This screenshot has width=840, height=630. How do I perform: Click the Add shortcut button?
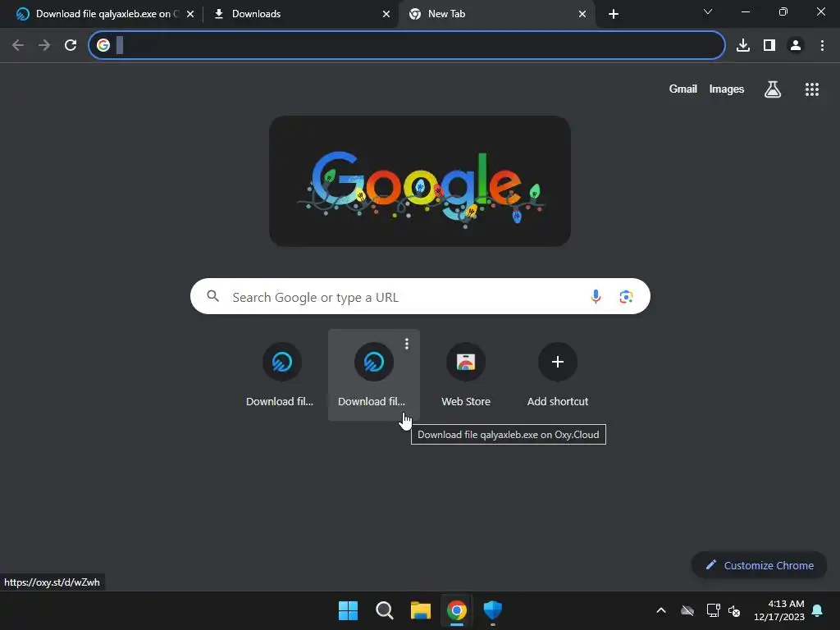click(558, 374)
